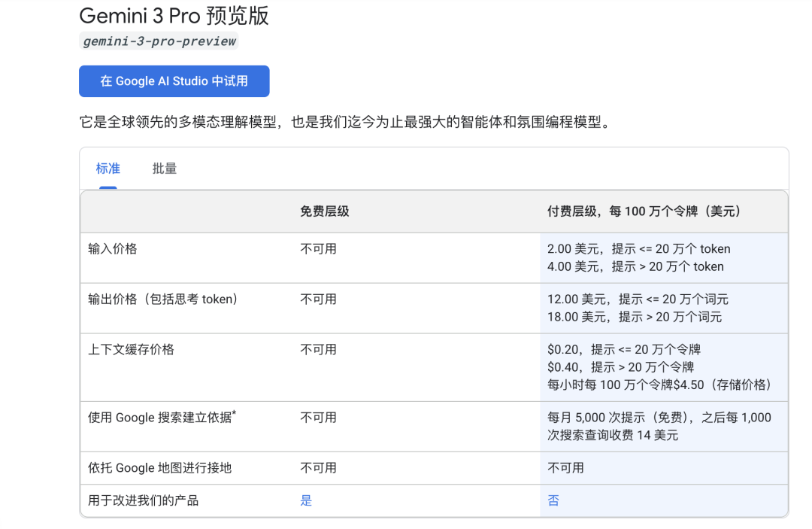
Task: Click the 上下文缓存价格 row label
Action: coord(131,349)
